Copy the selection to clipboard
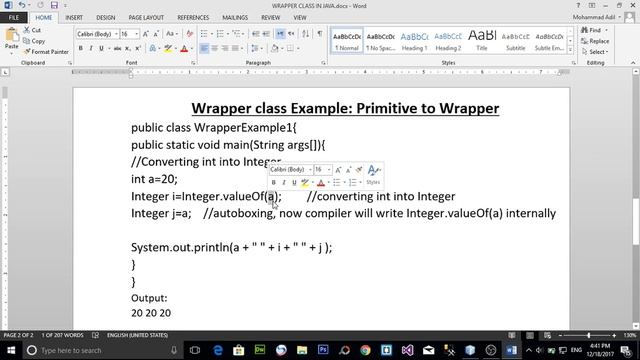Screen dimensions: 640x360 click(x=34, y=41)
